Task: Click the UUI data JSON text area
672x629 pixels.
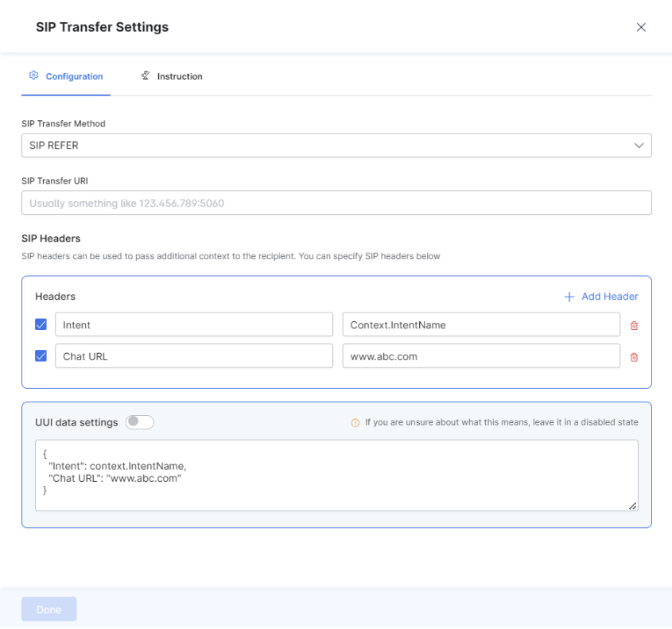Action: (336, 476)
